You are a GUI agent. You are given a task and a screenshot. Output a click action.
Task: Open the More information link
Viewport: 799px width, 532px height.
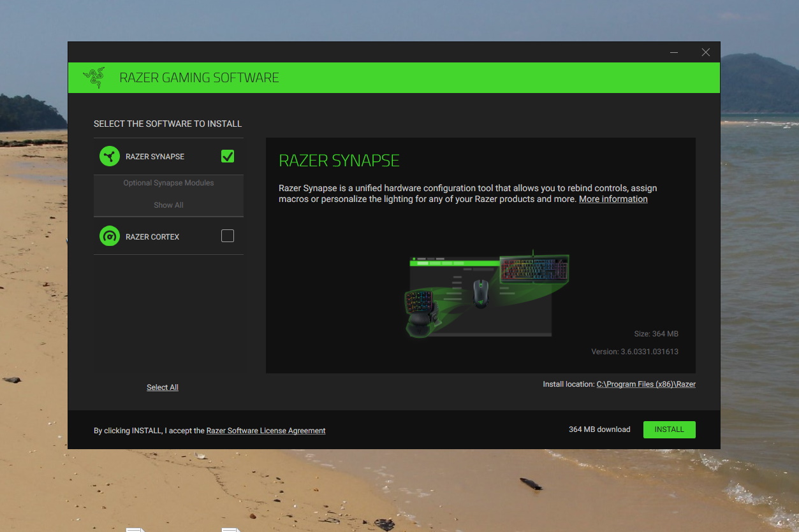[x=613, y=199]
